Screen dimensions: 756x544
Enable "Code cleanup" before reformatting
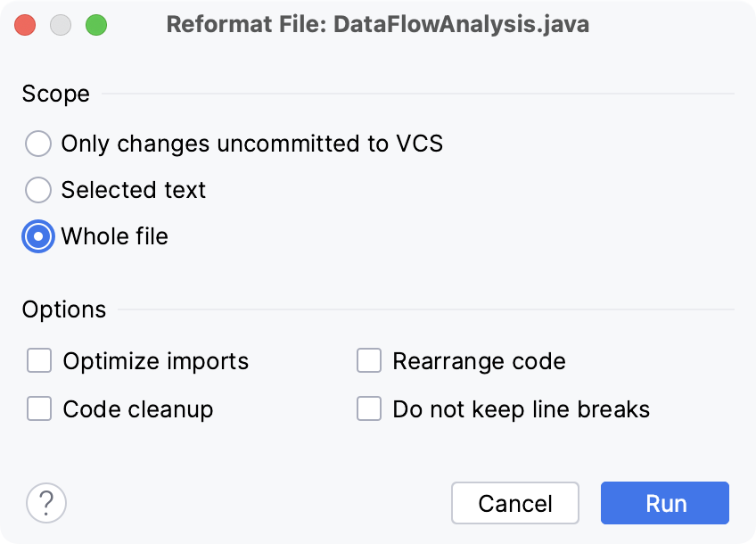coord(39,409)
